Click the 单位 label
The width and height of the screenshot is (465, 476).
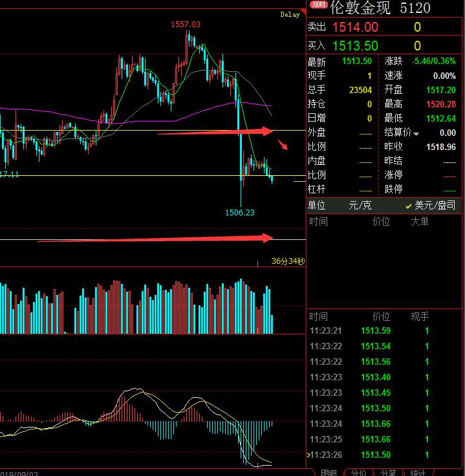point(316,206)
